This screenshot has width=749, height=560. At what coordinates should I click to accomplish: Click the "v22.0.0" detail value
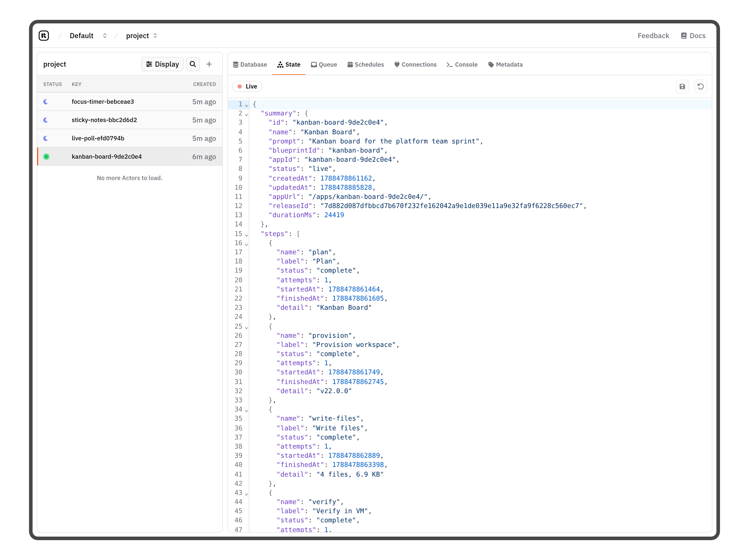[x=334, y=391]
